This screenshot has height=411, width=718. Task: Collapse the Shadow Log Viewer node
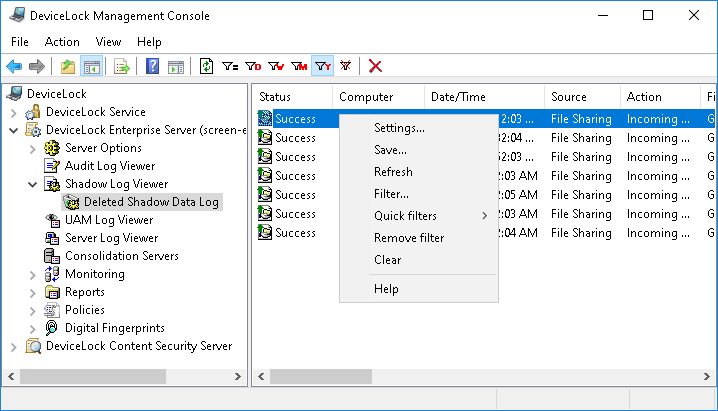[33, 184]
